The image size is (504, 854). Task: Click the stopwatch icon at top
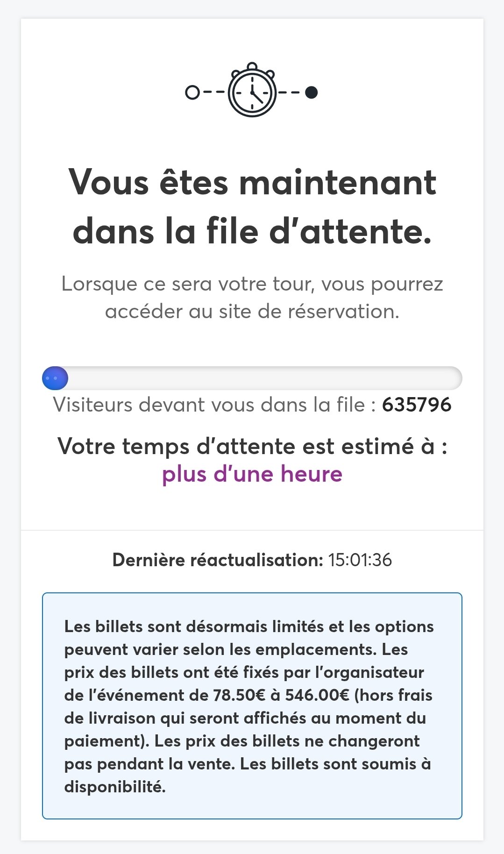252,91
